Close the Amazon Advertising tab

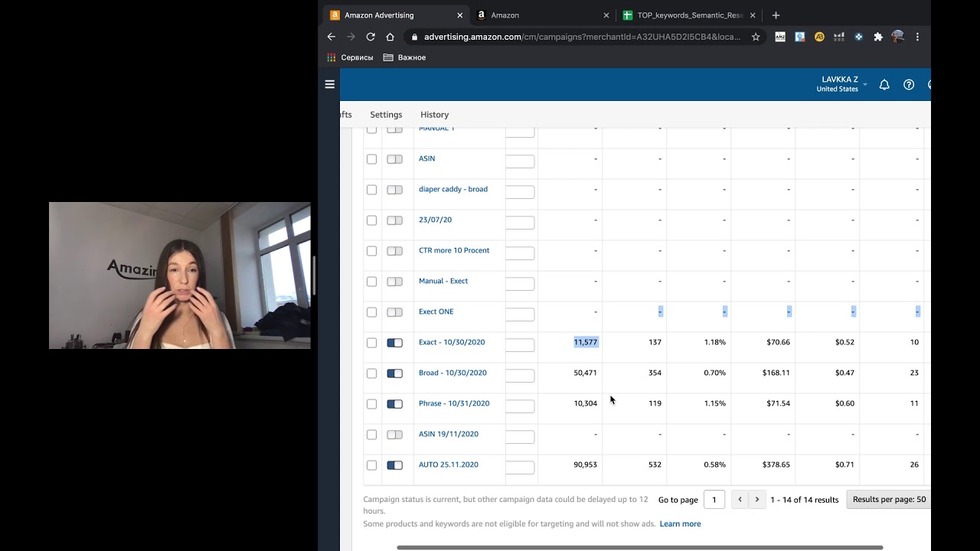click(x=459, y=15)
